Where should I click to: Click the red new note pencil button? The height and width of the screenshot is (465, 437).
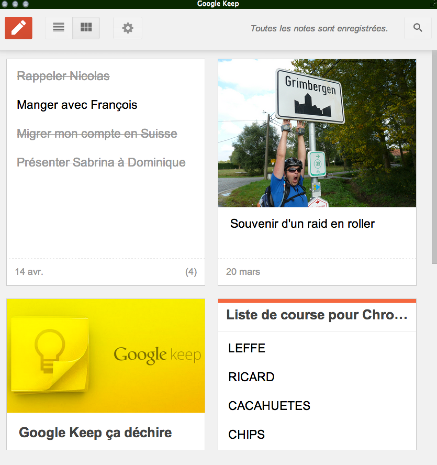[x=19, y=28]
